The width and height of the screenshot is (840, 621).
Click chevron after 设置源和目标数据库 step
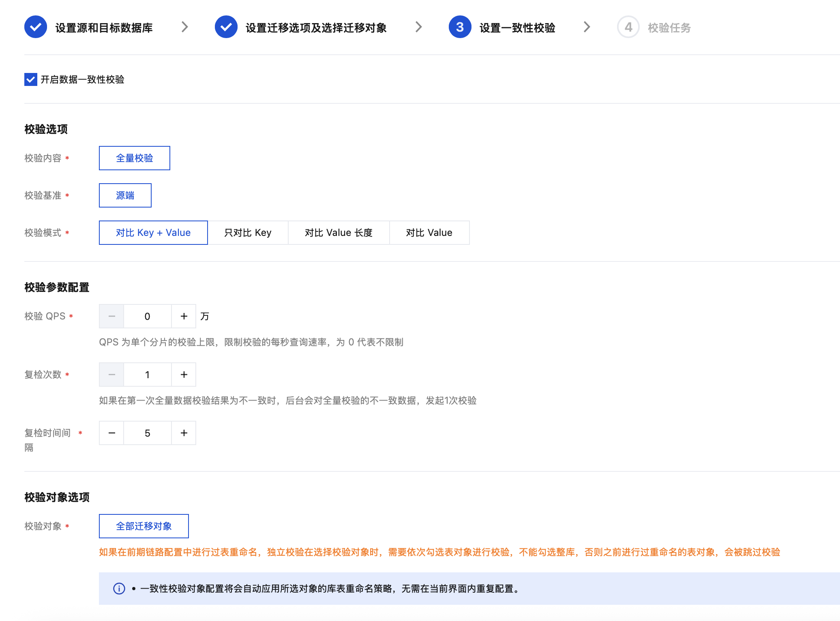(185, 27)
